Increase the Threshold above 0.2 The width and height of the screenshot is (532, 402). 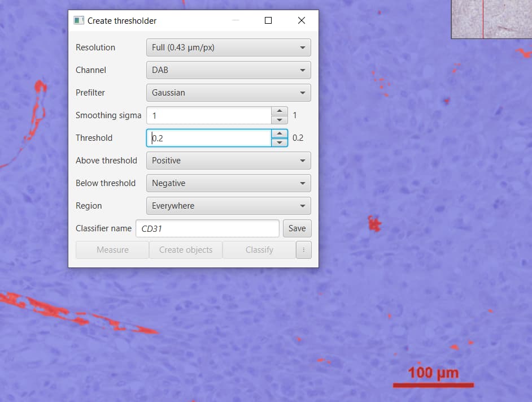[x=280, y=134]
